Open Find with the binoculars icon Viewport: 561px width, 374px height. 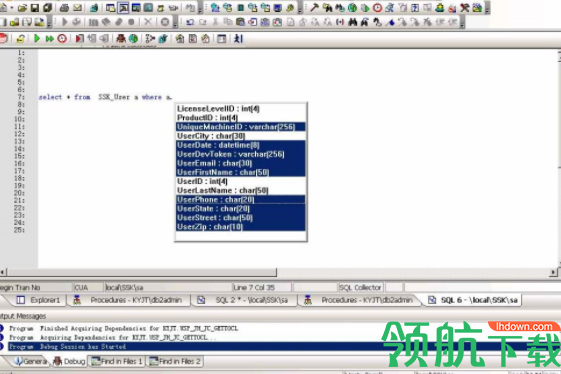pyautogui.click(x=352, y=23)
